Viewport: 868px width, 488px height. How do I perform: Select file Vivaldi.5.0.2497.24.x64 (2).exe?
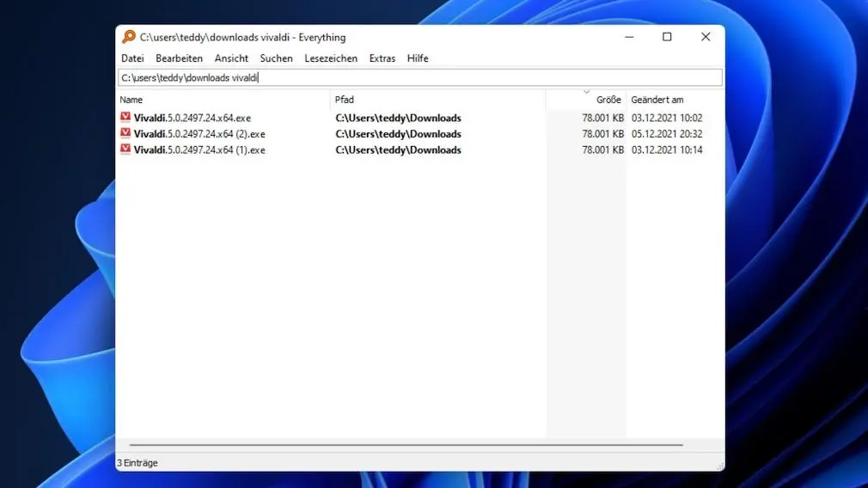(199, 134)
